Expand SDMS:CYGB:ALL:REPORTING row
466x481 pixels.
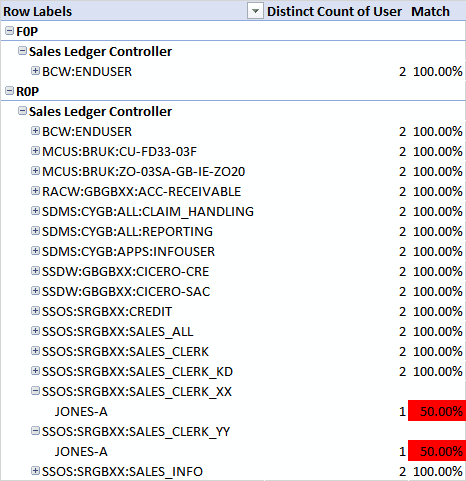pyautogui.click(x=35, y=231)
